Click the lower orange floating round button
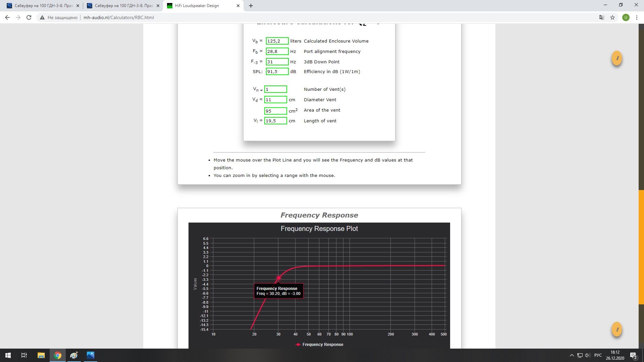The width and height of the screenshot is (644, 362). 616,329
